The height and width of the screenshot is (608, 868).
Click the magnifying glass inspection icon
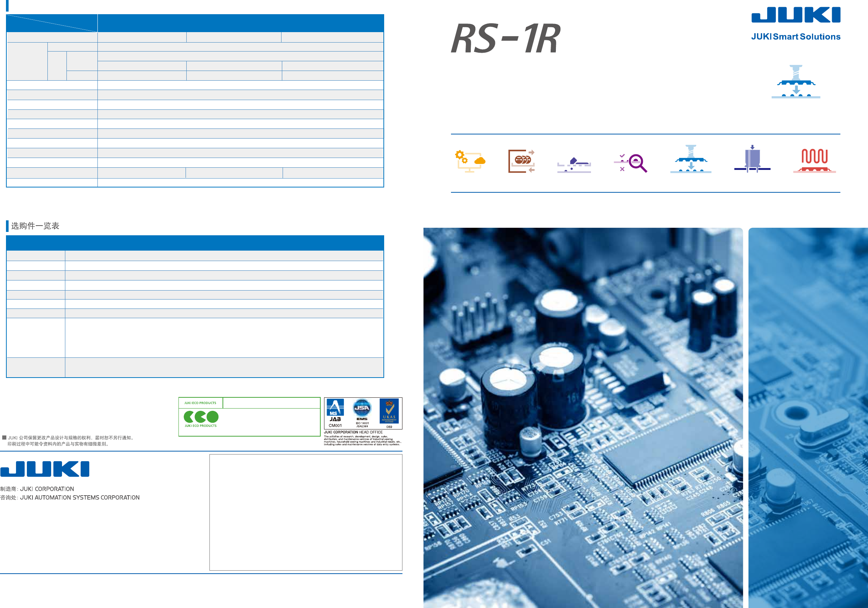[631, 163]
